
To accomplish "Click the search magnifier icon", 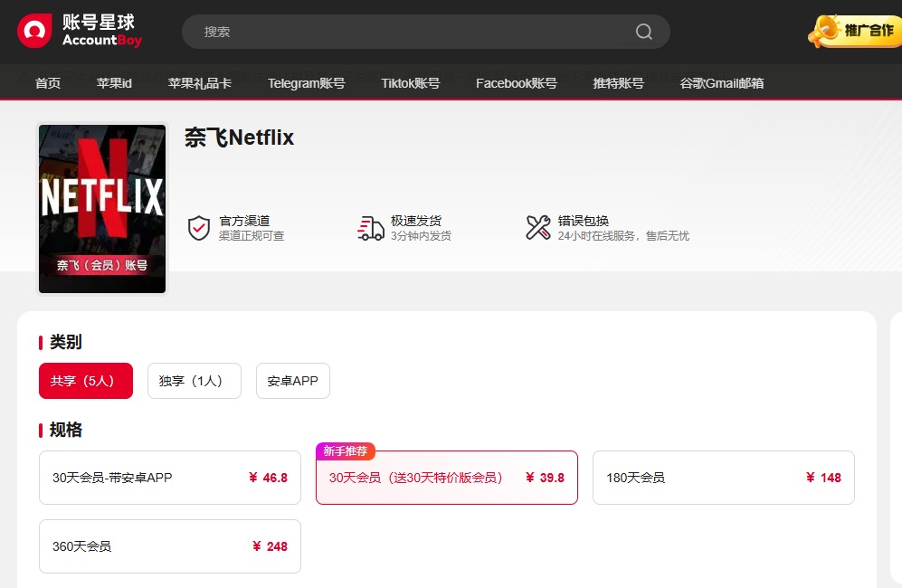I will (x=643, y=32).
